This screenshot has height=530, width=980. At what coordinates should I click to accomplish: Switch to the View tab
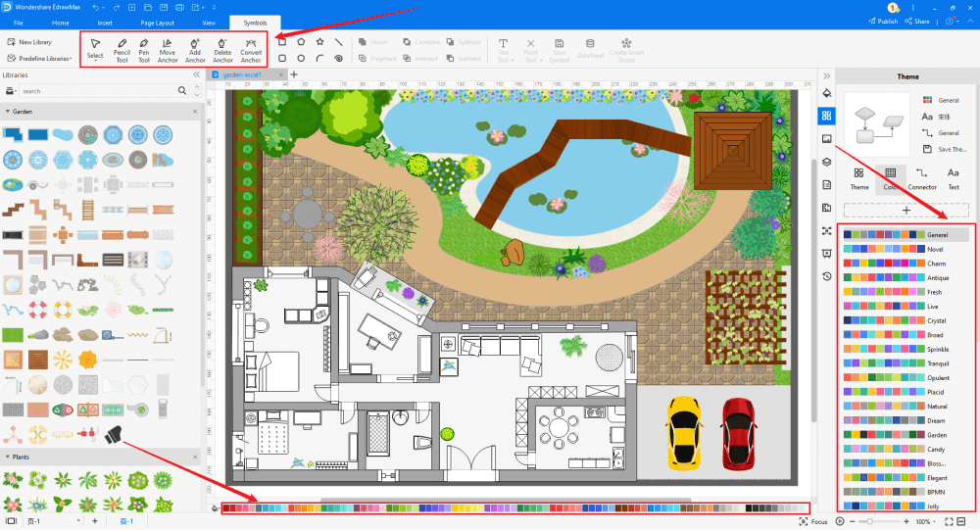pos(209,23)
